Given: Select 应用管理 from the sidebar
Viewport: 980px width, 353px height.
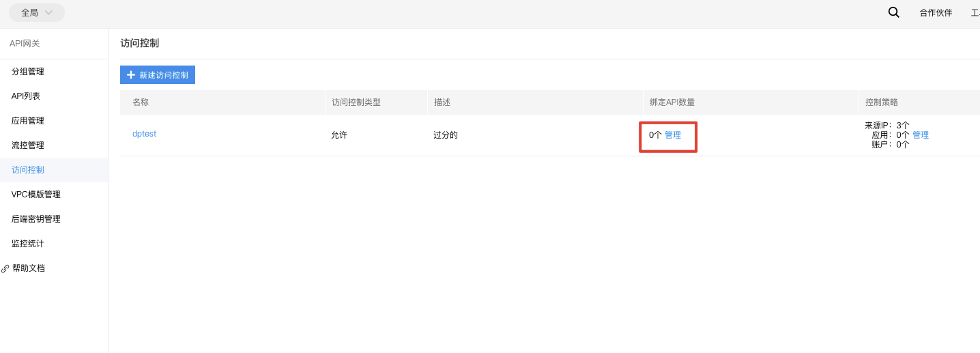Looking at the screenshot, I should pos(28,121).
